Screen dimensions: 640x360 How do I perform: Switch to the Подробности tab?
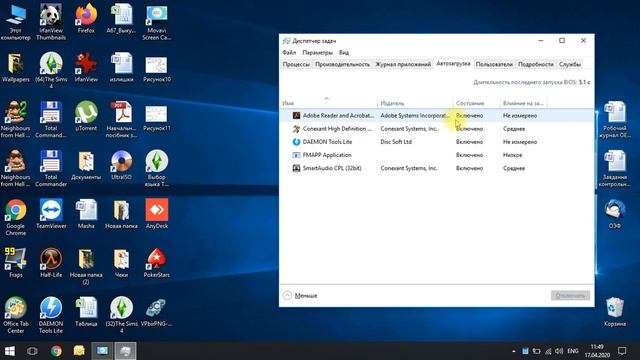point(536,64)
